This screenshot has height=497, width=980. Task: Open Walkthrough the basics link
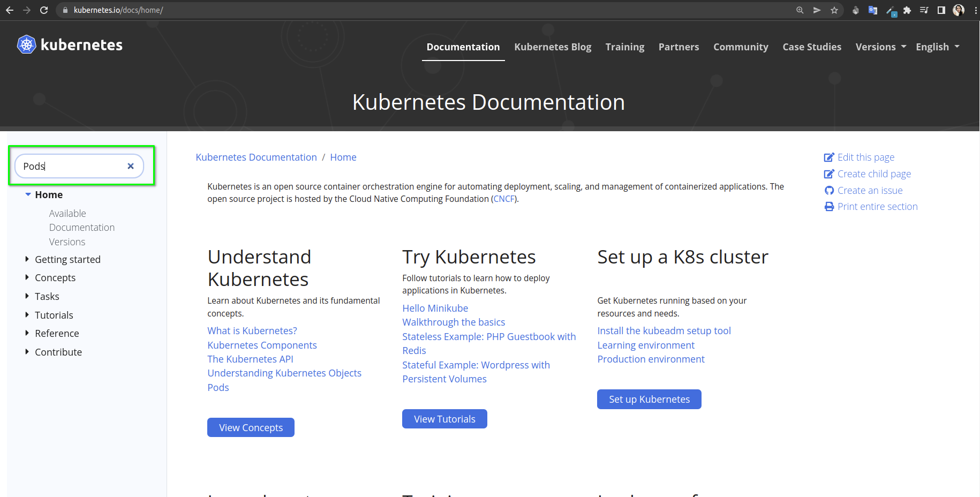point(454,322)
